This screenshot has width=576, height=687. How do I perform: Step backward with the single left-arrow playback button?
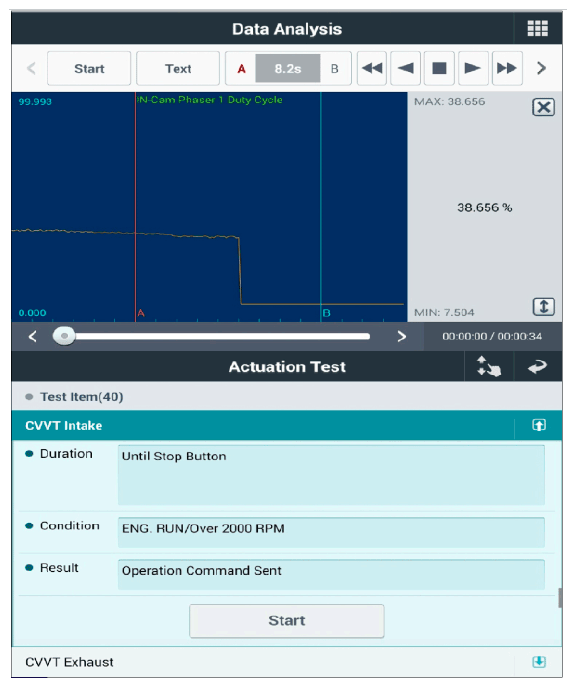(x=406, y=68)
